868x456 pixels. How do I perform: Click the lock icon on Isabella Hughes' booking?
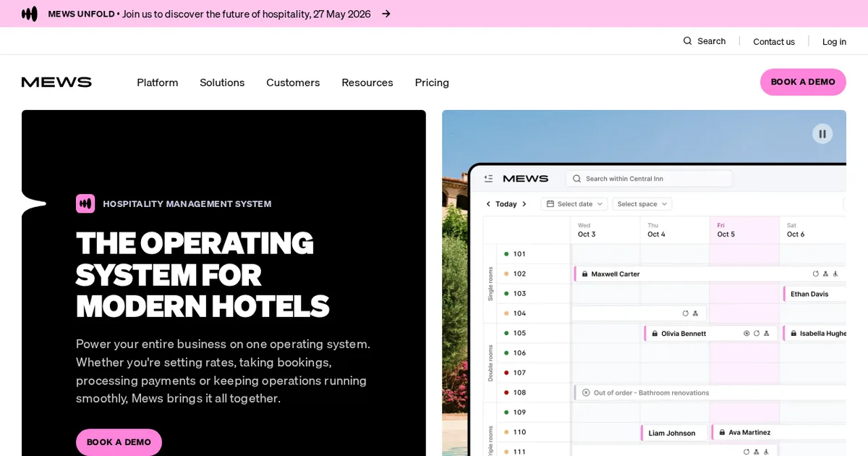point(793,334)
